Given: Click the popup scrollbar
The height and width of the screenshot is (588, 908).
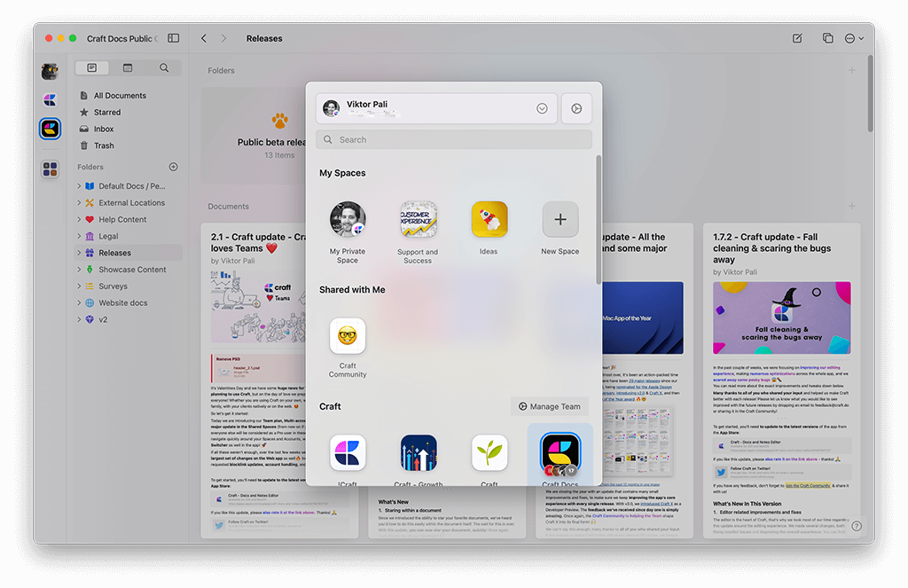Looking at the screenshot, I should point(599,220).
